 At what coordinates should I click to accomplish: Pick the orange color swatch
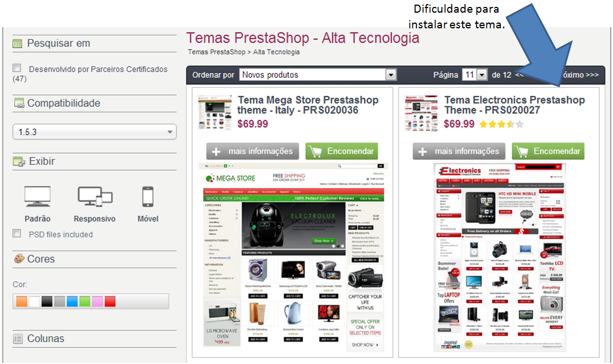22,301
